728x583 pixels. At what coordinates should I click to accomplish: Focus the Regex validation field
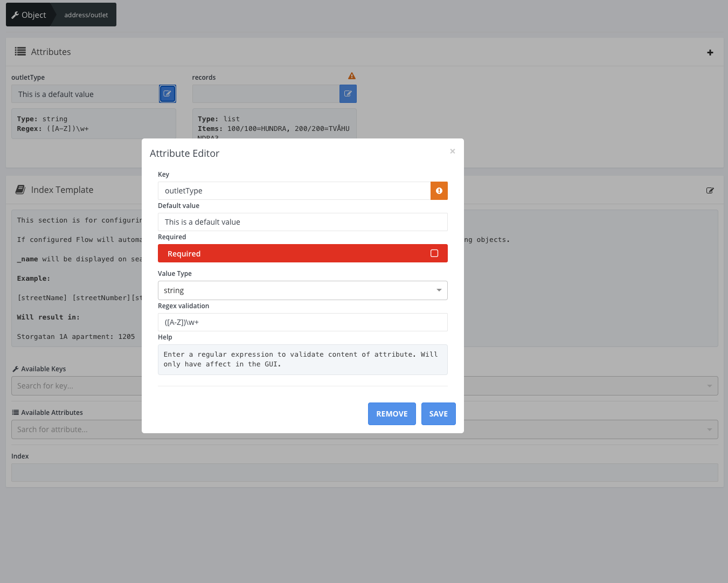pyautogui.click(x=303, y=322)
